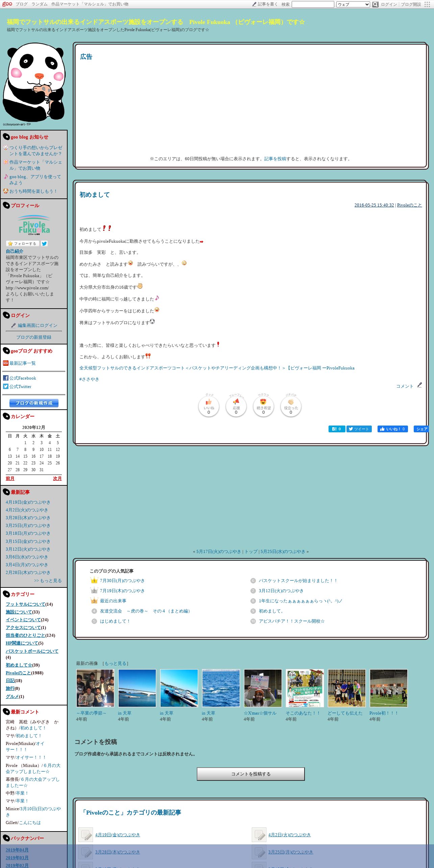Click the Facebook シェア button
The width and height of the screenshot is (434, 868).
pos(421,429)
